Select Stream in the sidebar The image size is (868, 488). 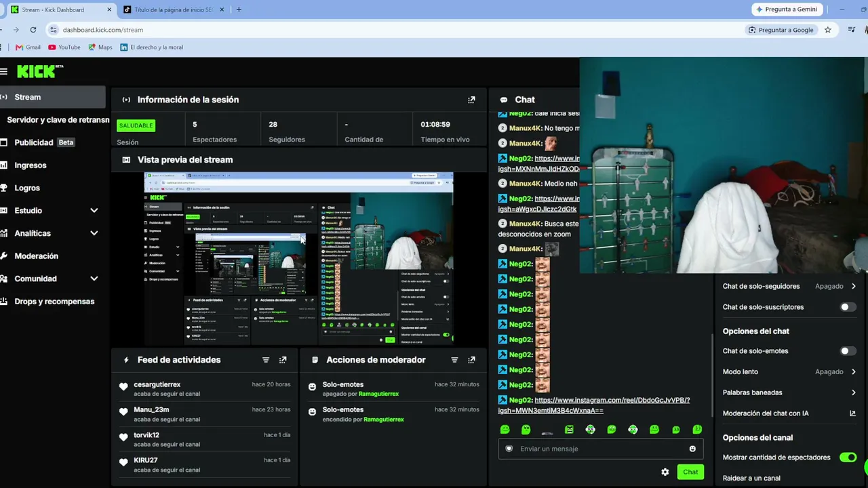pos(53,97)
